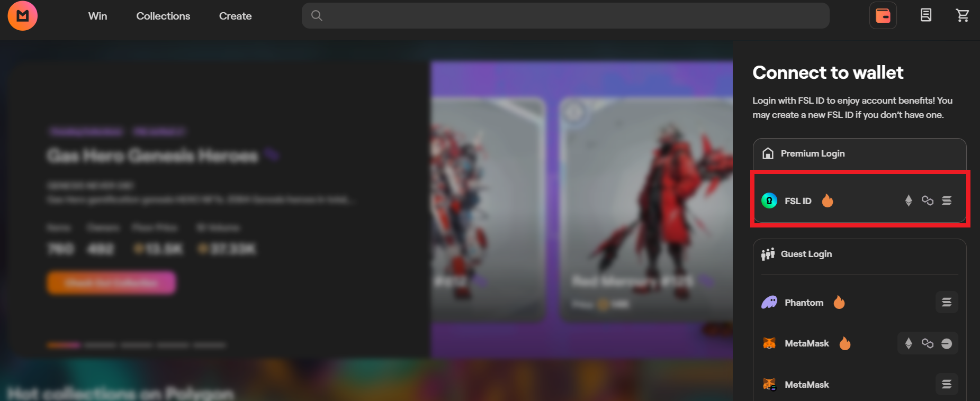
Task: Open the receipt/orders icon in header
Action: pyautogui.click(x=925, y=15)
